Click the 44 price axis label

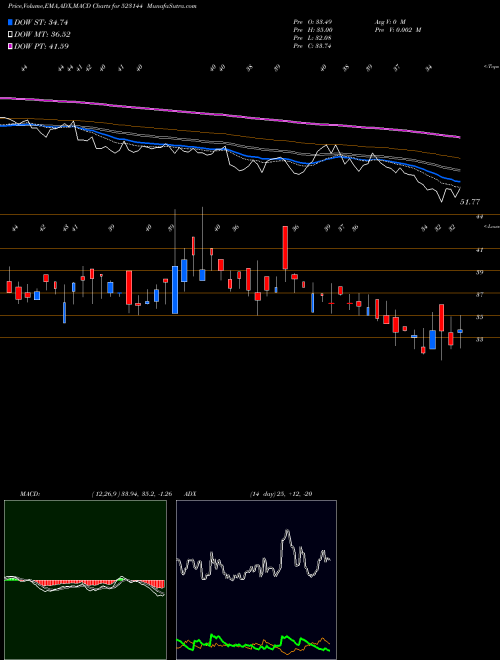tap(479, 217)
